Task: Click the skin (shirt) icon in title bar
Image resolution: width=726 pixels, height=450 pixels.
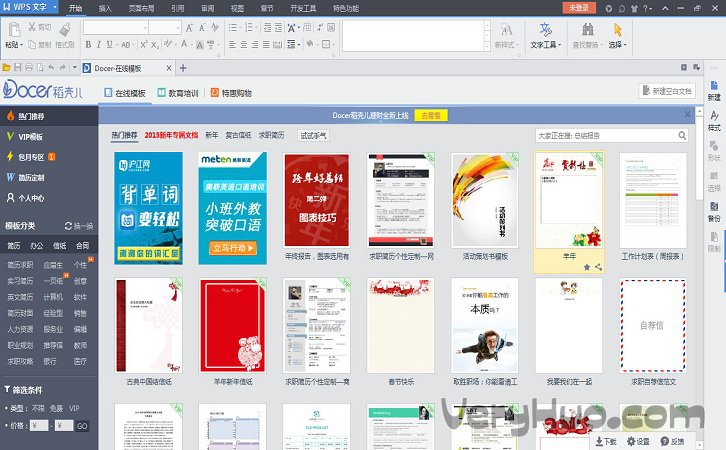Action: 634,8
